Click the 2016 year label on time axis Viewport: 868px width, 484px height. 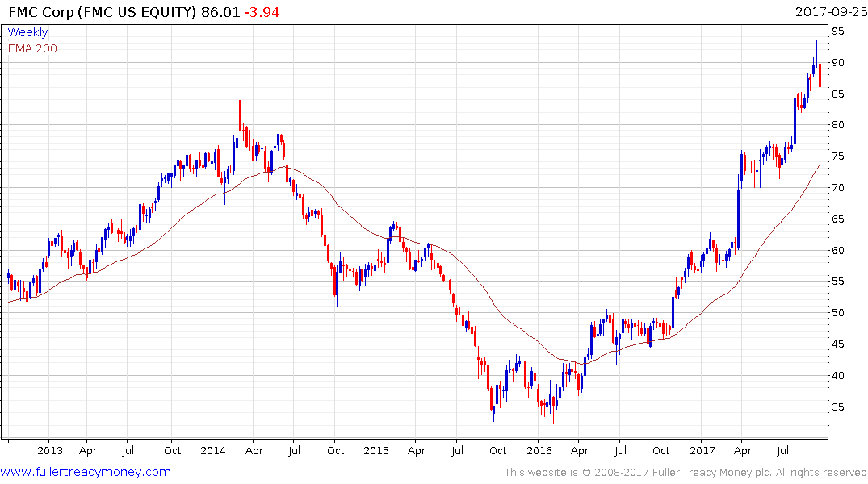coord(539,450)
